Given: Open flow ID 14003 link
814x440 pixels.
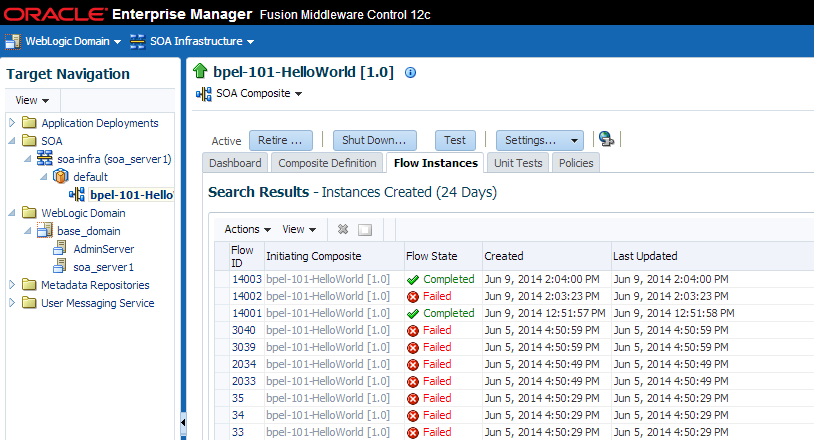Looking at the screenshot, I should point(247,279).
